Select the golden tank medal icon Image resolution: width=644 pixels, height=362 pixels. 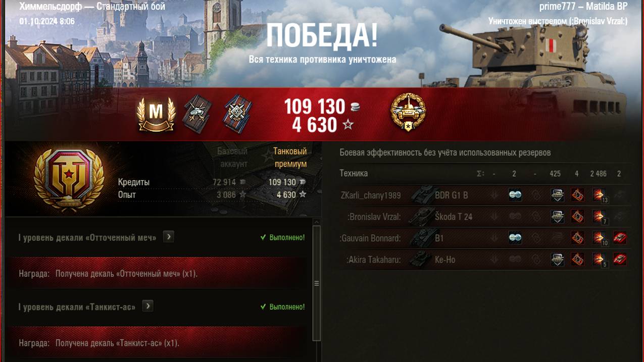point(408,113)
